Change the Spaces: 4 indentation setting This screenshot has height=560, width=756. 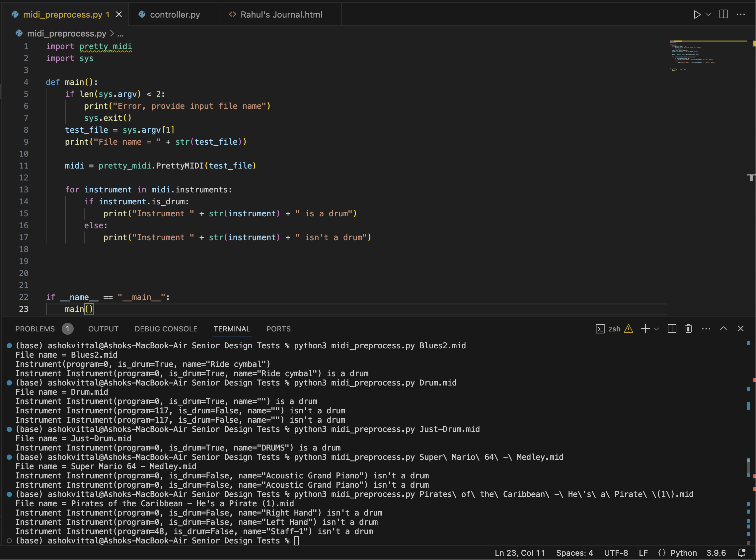pyautogui.click(x=574, y=553)
